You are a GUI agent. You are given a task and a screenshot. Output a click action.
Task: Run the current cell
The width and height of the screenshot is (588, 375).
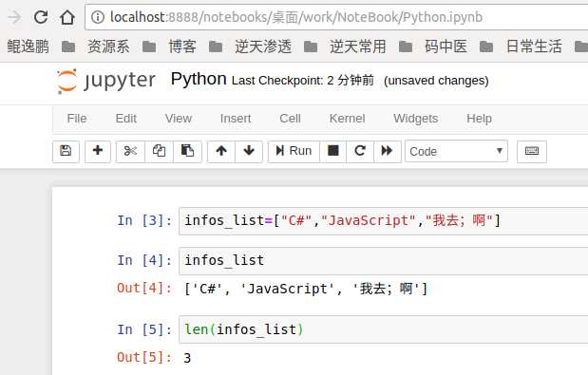coord(294,151)
